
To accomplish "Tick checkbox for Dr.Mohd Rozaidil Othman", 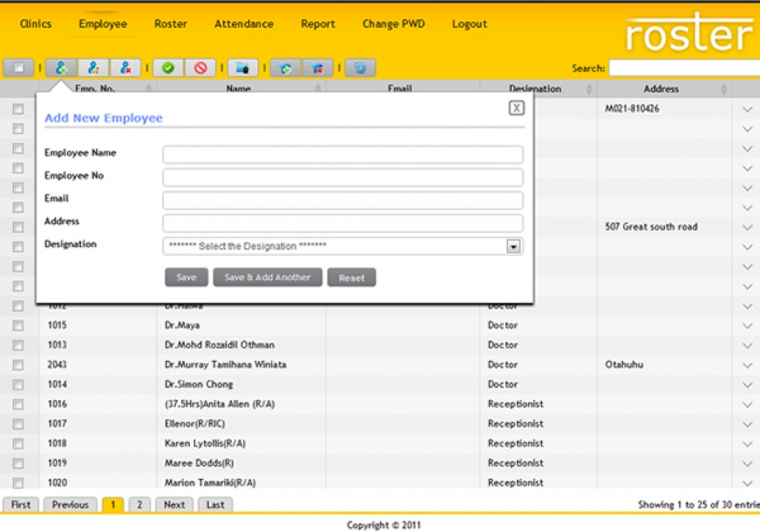I will pyautogui.click(x=18, y=345).
